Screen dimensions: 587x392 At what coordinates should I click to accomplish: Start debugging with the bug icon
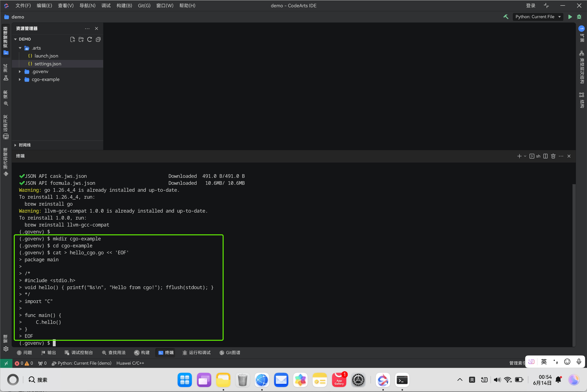point(579,17)
